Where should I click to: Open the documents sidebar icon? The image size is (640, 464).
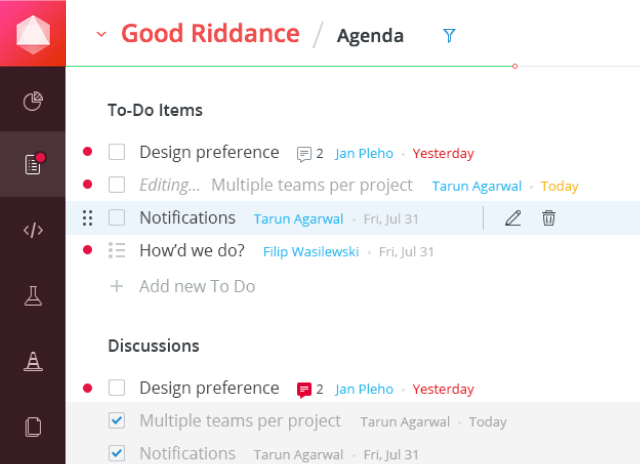coord(33,427)
